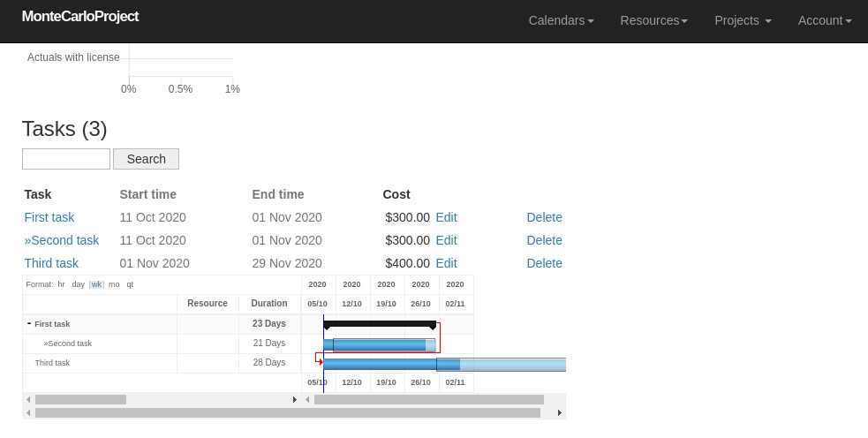Set Gantt format to mo
This screenshot has height=438, width=868.
pos(114,284)
